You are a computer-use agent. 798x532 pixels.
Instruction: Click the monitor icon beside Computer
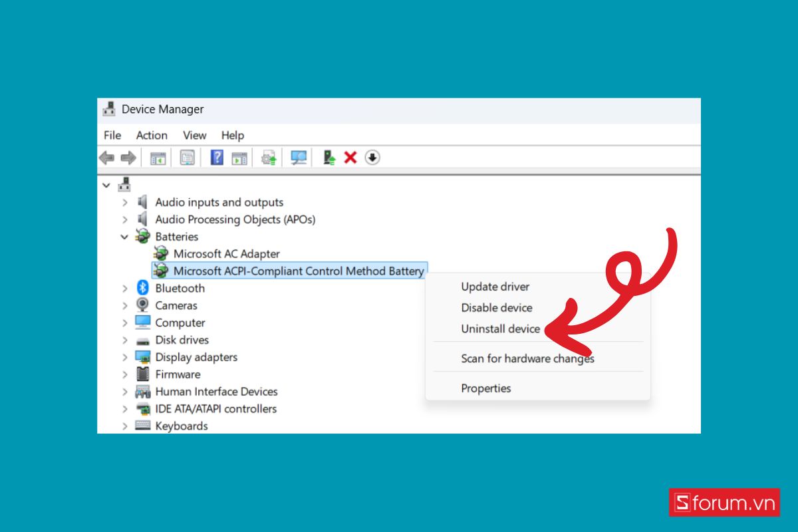click(x=142, y=323)
